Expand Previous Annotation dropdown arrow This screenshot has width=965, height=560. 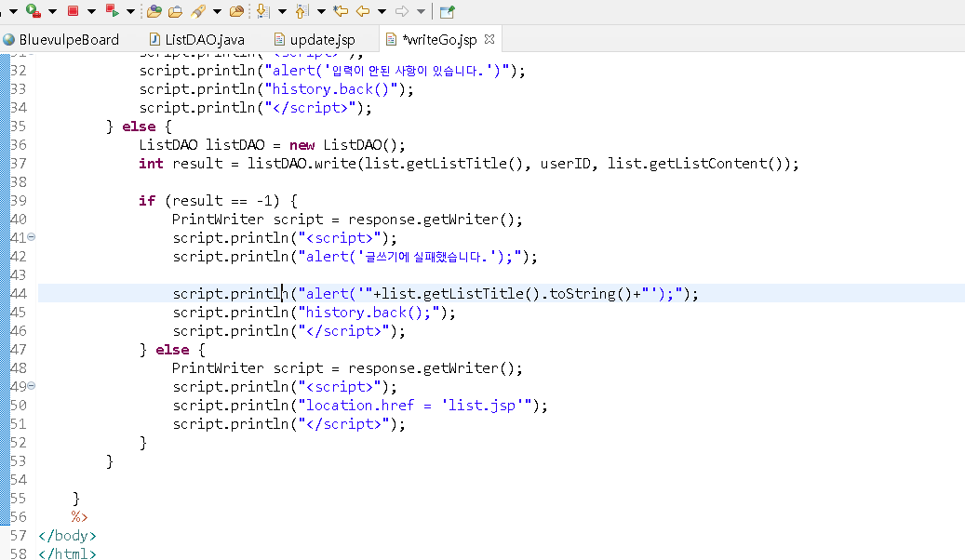pyautogui.click(x=321, y=11)
